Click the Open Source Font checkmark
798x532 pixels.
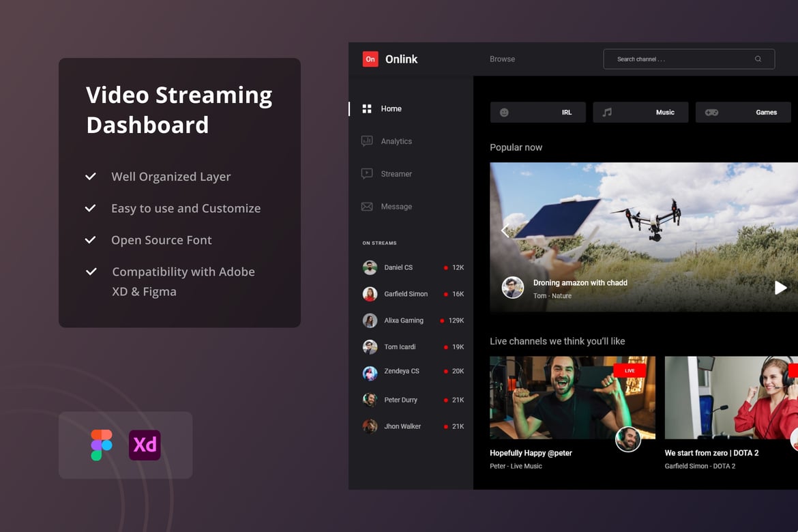click(91, 240)
